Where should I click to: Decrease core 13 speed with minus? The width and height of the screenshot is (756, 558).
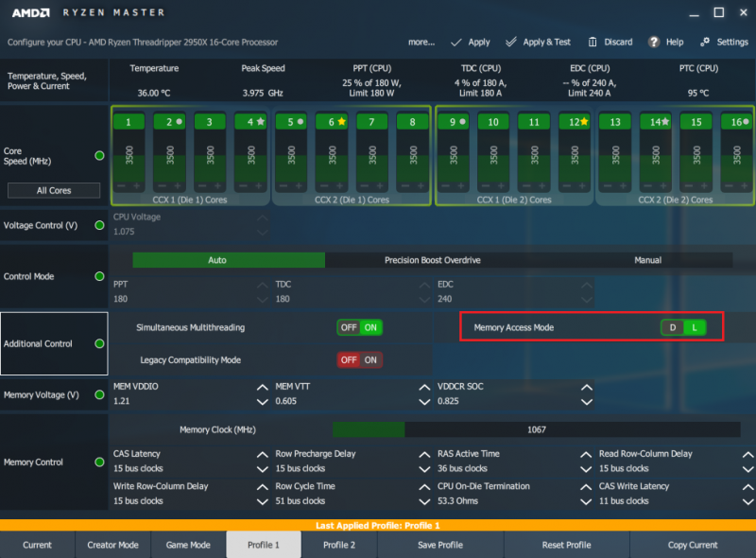point(607,185)
